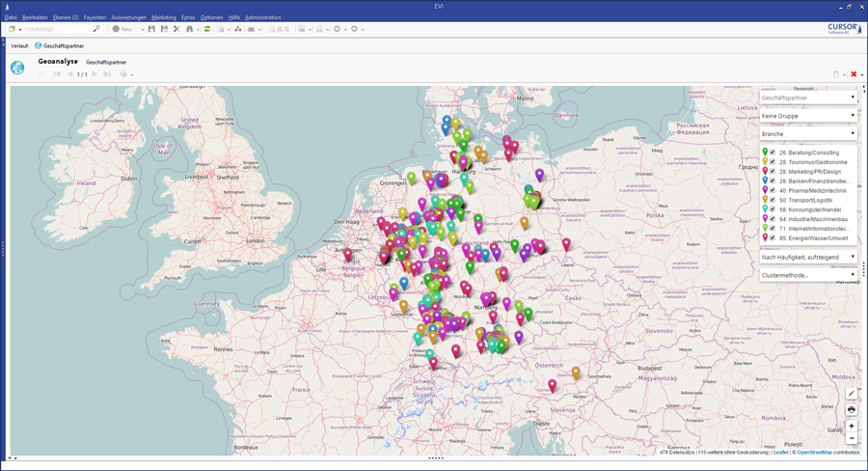Click the green Beratung/Consulting legend pin
The height and width of the screenshot is (471, 868).
[764, 152]
